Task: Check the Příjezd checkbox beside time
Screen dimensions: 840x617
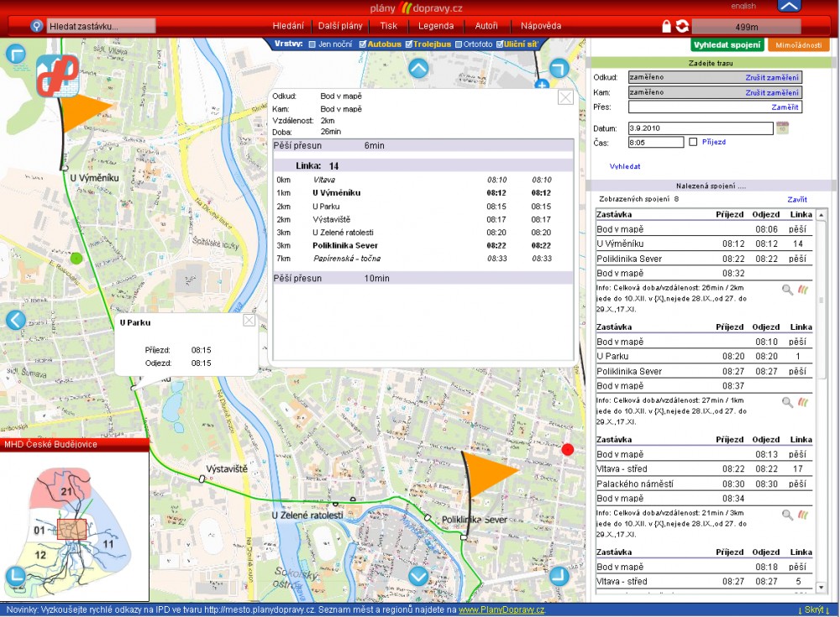Action: point(693,142)
